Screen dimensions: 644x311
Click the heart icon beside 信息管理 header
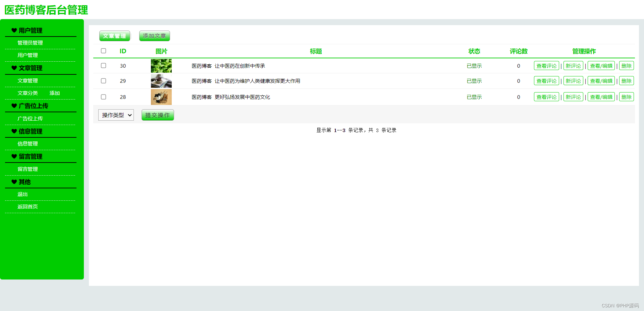tap(14, 131)
